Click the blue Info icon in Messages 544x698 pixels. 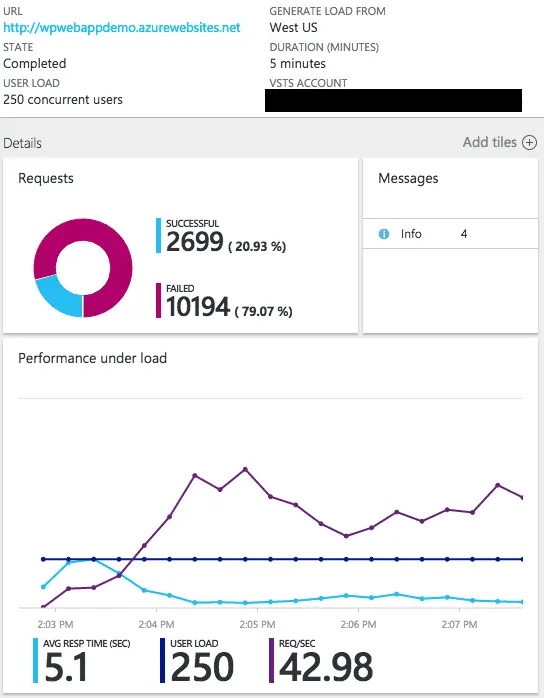384,234
